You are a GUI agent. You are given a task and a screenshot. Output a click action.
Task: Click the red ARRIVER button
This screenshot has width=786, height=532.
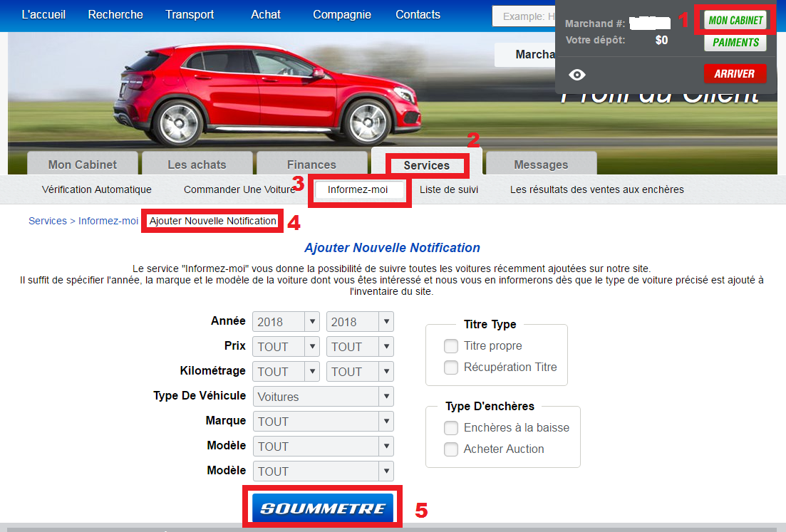point(735,74)
